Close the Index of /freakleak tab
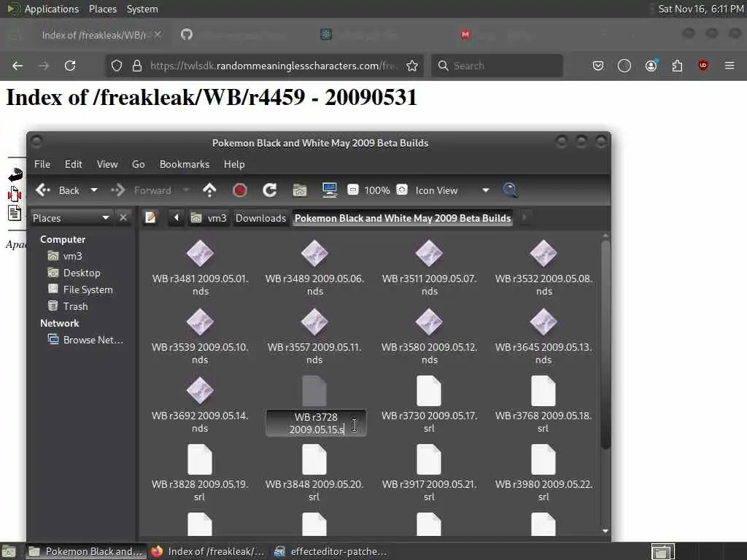747x560 pixels. coord(158,35)
